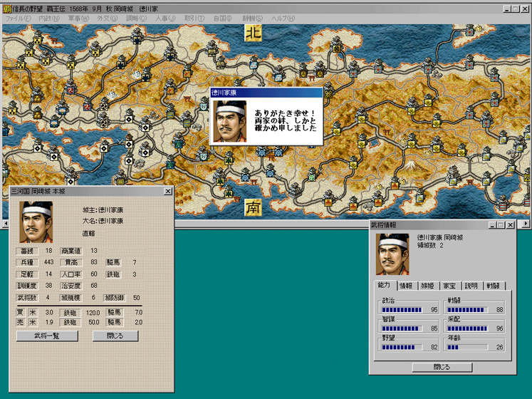This screenshot has width=532, height=399.
Task: Open the 外交(G) menu
Action: (108, 19)
